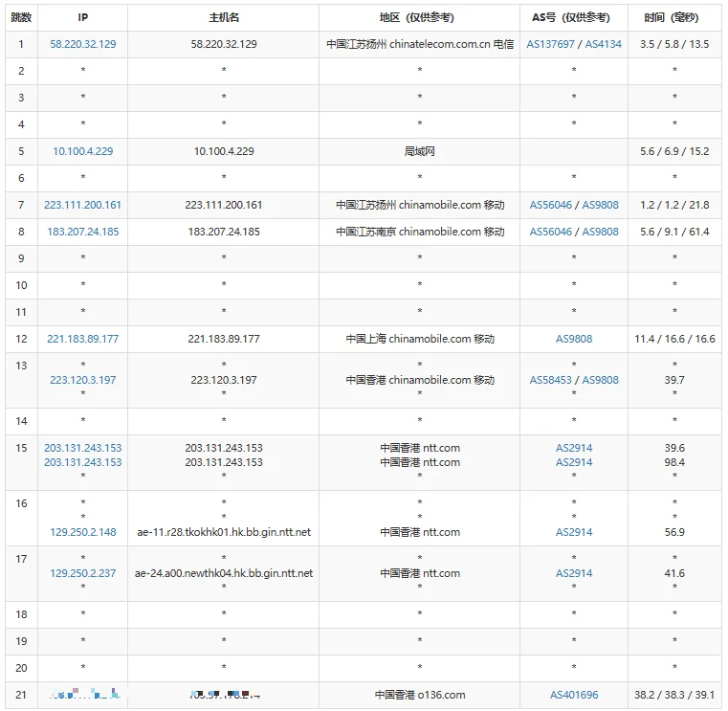The width and height of the screenshot is (728, 711).
Task: Click AS4134 link in first row
Action: tap(603, 44)
